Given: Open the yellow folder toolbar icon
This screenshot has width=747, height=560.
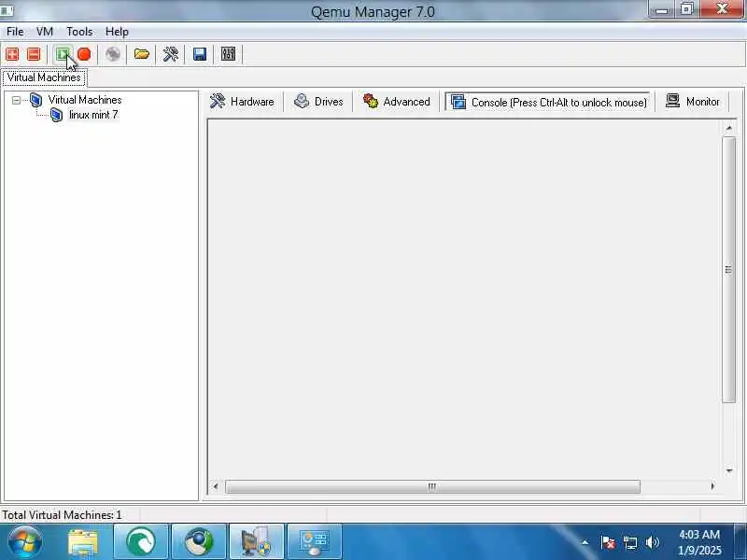Looking at the screenshot, I should tap(142, 54).
